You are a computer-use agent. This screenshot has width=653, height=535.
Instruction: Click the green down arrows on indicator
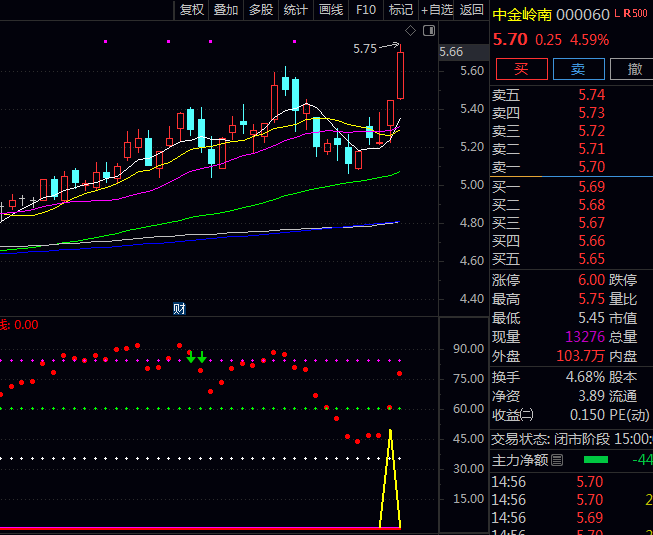[x=196, y=357]
